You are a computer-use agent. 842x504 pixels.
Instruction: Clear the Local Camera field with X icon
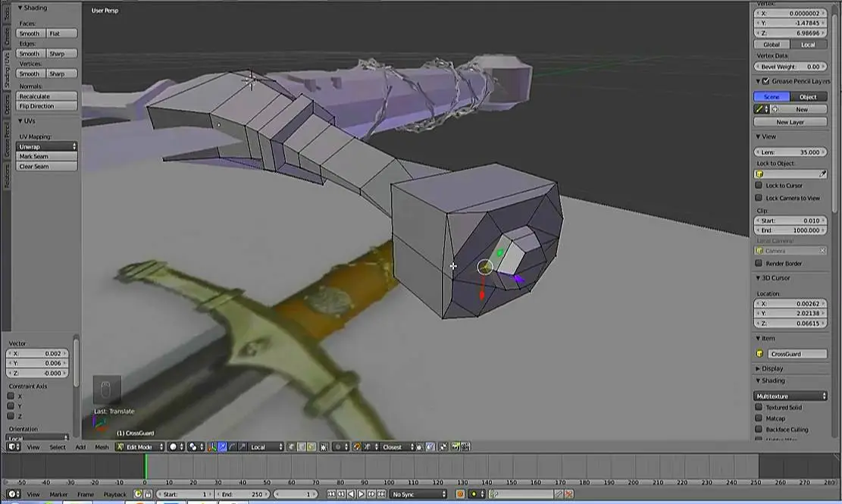[x=822, y=251]
